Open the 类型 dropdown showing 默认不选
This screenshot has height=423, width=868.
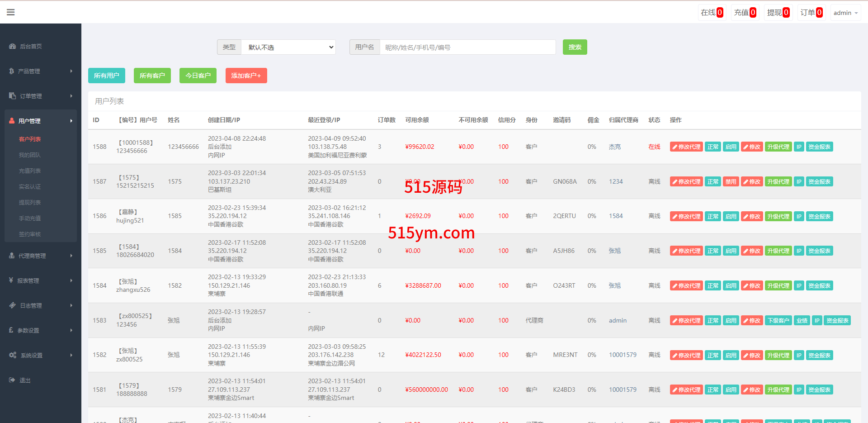(288, 47)
